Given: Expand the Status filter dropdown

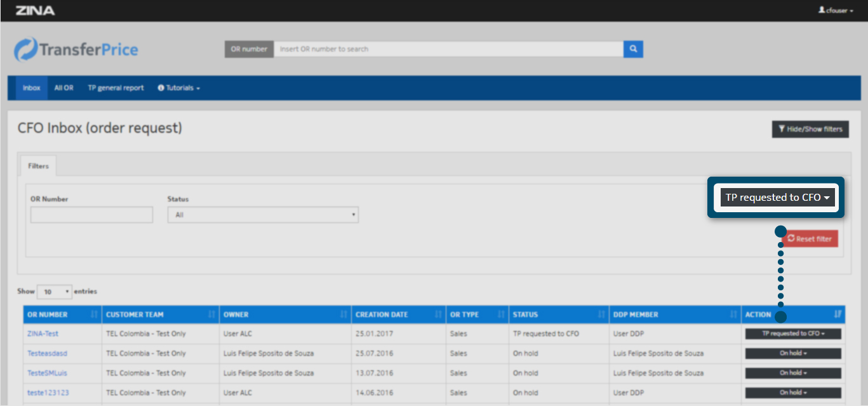Looking at the screenshot, I should (x=263, y=215).
